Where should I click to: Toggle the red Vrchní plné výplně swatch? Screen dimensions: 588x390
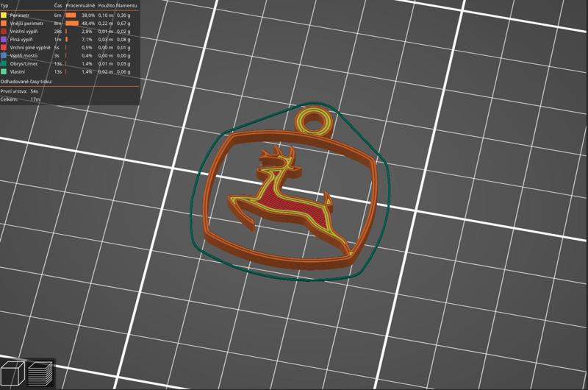(x=4, y=48)
